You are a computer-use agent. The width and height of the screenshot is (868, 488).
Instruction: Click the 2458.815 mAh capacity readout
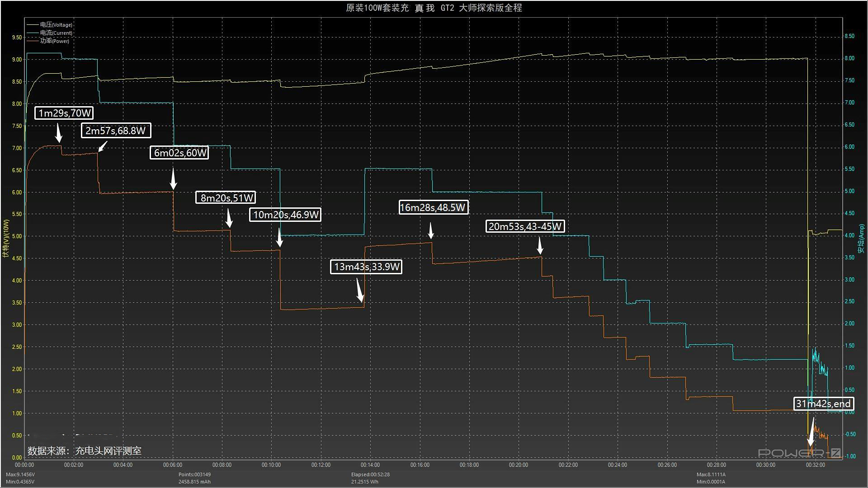click(194, 482)
